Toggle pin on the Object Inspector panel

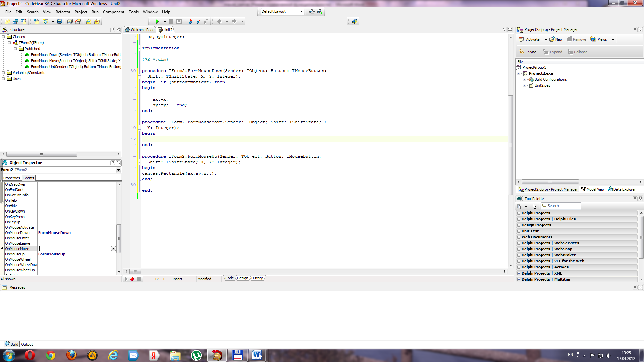click(x=113, y=163)
